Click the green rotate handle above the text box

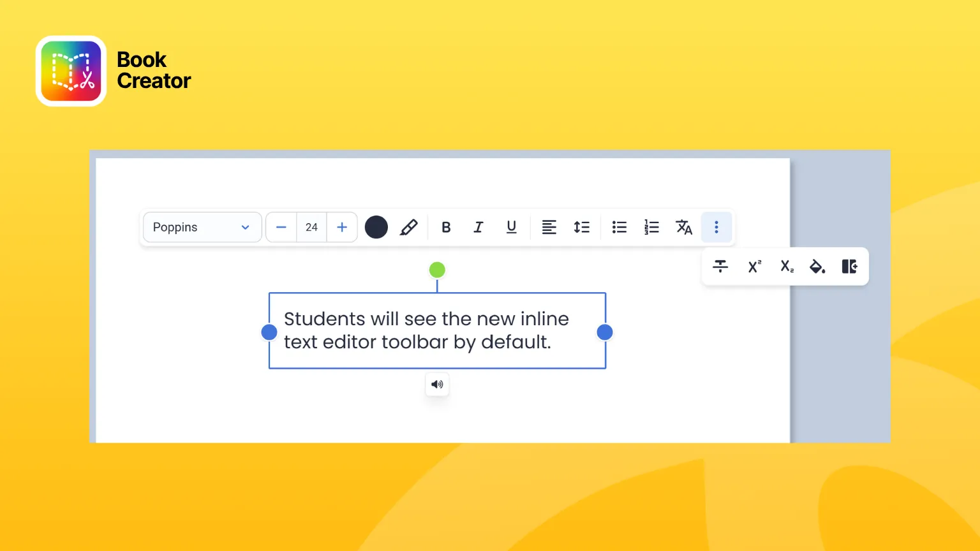pyautogui.click(x=437, y=270)
